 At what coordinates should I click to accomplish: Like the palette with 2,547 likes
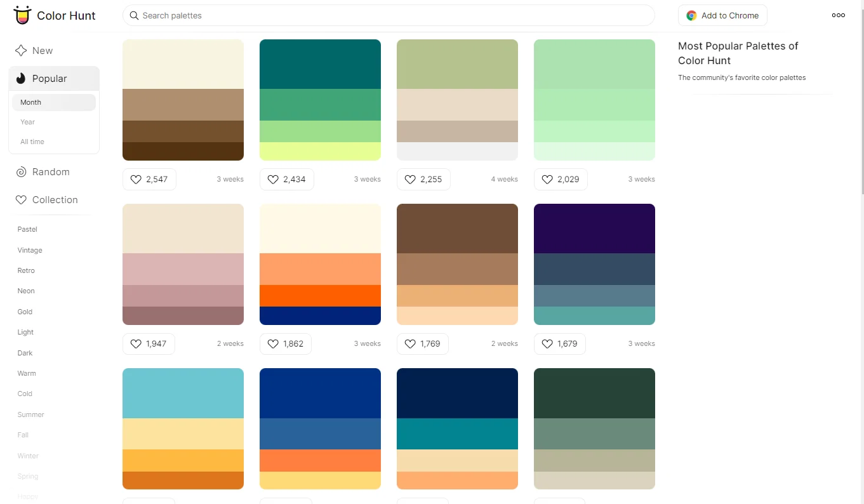point(149,180)
